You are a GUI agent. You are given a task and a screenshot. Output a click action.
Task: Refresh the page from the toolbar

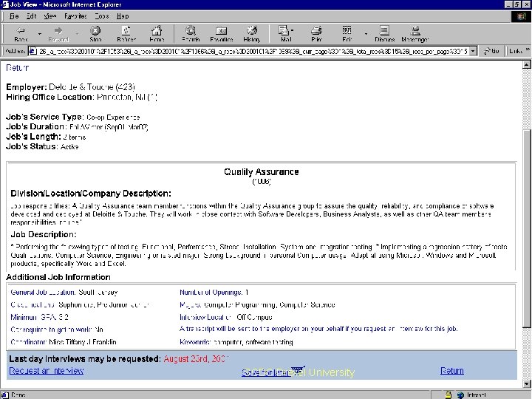tap(126, 34)
